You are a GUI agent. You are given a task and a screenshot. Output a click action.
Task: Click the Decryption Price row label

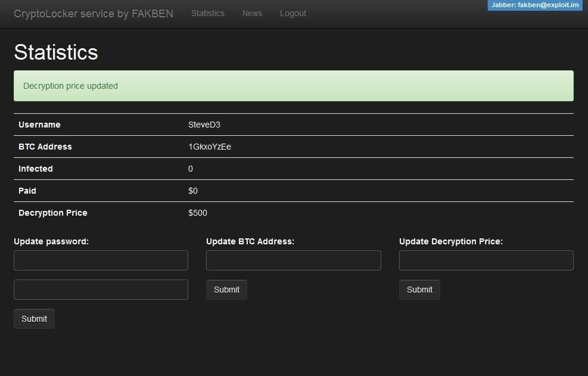tap(53, 213)
